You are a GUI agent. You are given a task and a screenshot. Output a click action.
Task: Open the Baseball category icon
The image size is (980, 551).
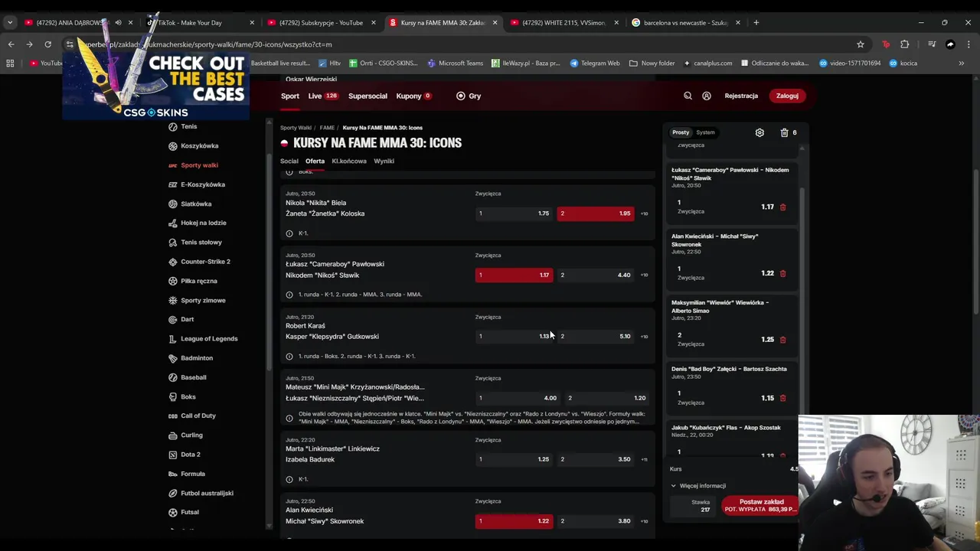173,377
